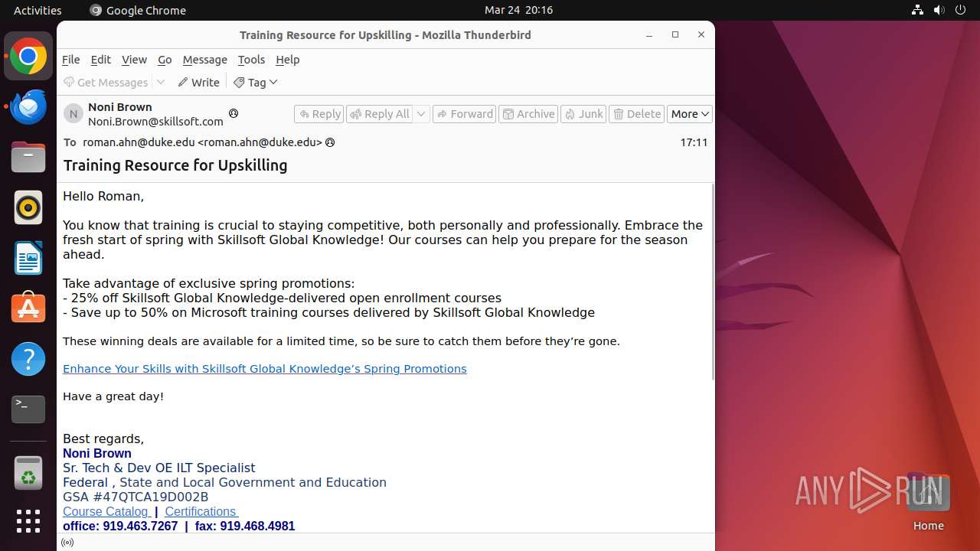Click Write to compose a message
Image resolution: width=980 pixels, height=551 pixels.
(199, 82)
